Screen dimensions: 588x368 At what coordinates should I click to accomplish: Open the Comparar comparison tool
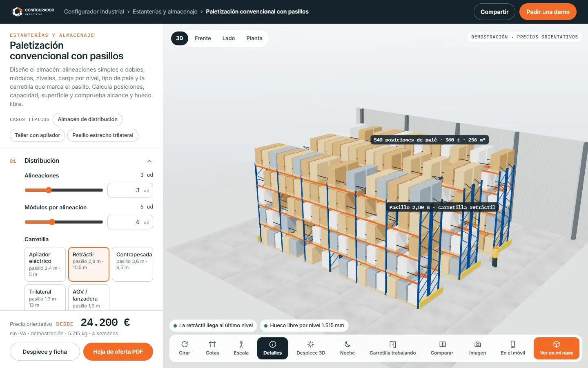point(442,348)
